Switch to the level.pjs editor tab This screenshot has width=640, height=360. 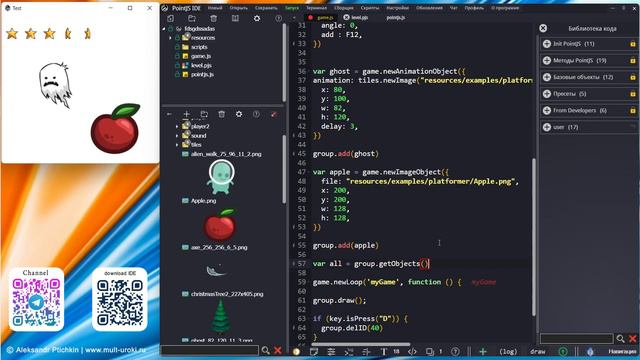[360, 18]
